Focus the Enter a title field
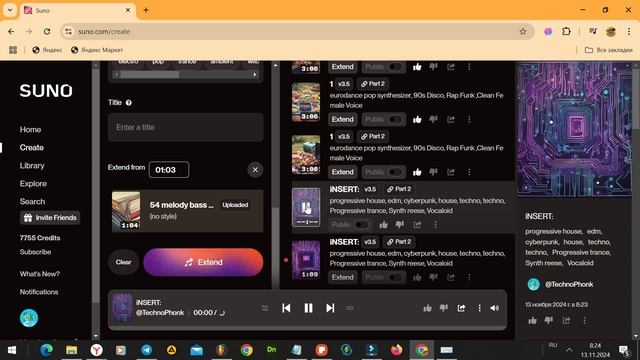The image size is (640, 360). tap(185, 127)
